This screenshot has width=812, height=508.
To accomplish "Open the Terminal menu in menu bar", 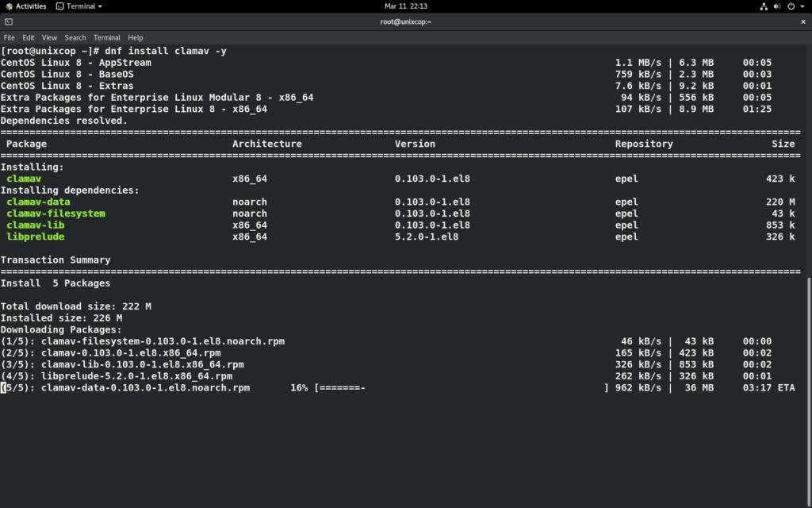I will 107,38.
